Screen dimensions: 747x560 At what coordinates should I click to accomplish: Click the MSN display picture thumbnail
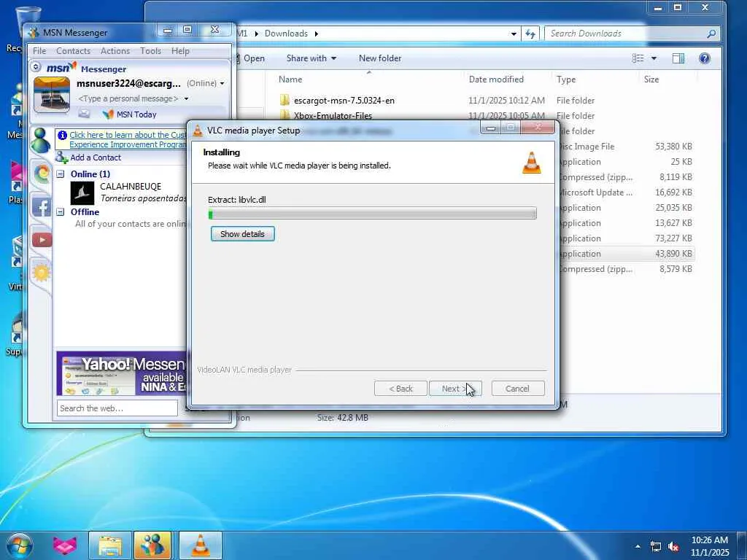52,95
